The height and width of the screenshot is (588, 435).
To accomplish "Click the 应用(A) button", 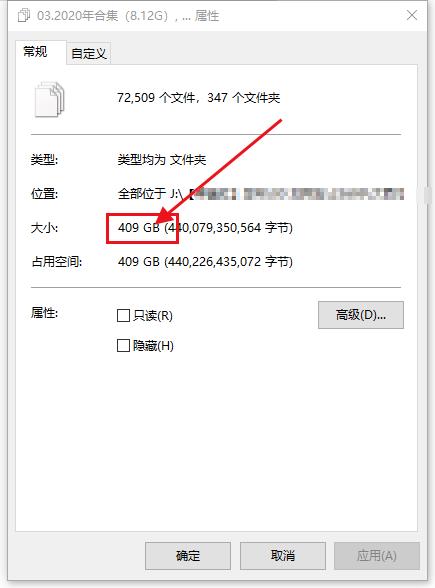I will coord(377,555).
